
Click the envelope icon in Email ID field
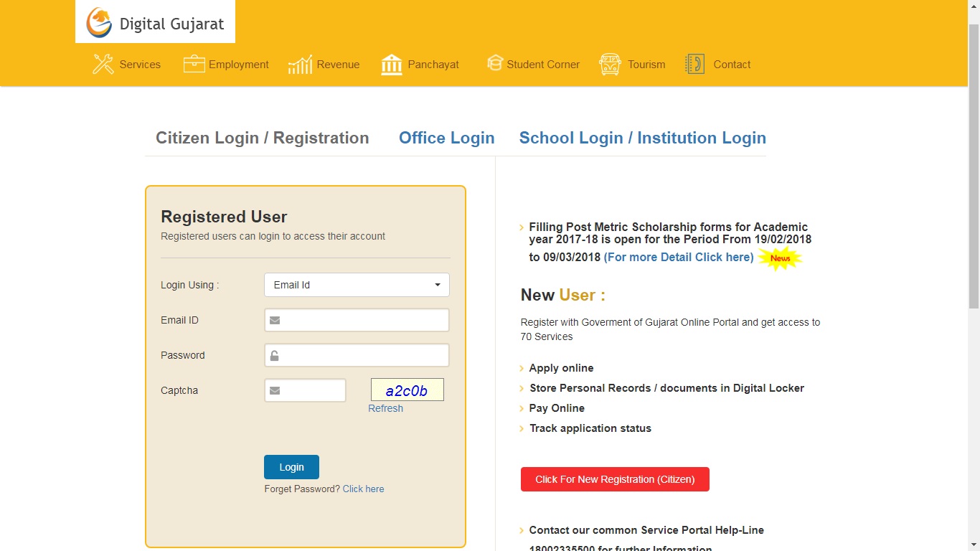pos(275,320)
